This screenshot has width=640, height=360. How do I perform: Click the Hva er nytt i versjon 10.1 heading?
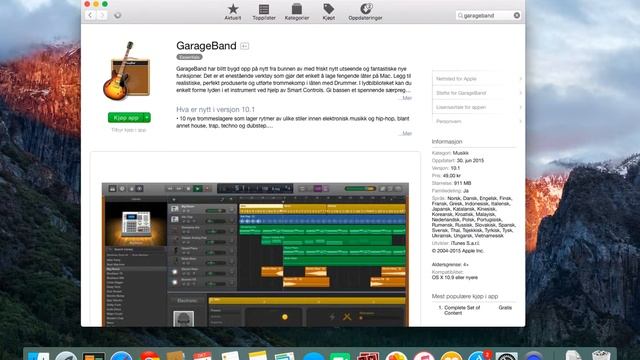(216, 109)
